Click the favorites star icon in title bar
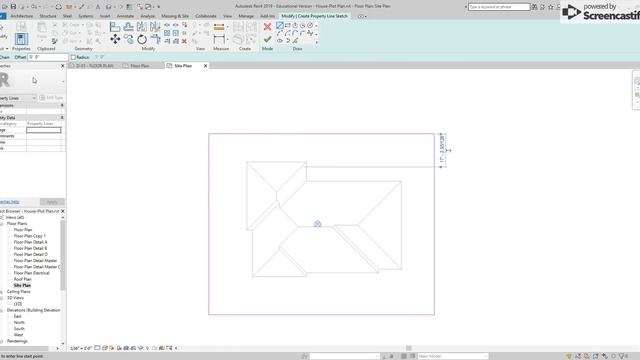640x360 pixels. point(551,7)
